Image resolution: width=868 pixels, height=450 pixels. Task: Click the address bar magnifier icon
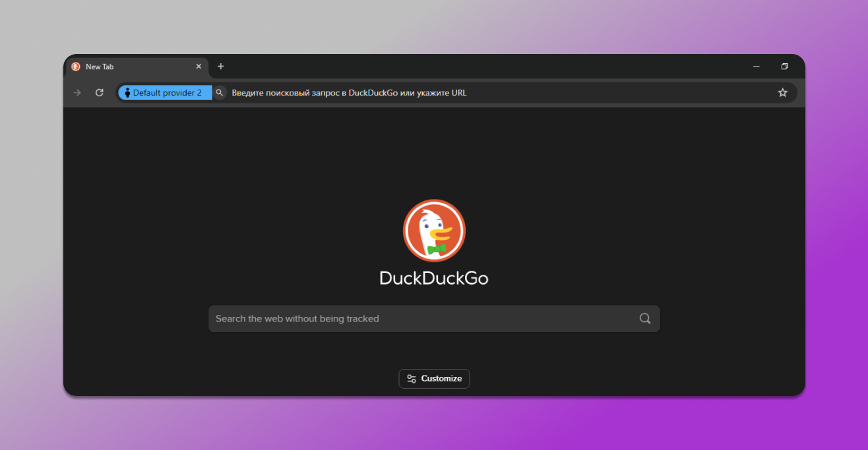pyautogui.click(x=220, y=93)
